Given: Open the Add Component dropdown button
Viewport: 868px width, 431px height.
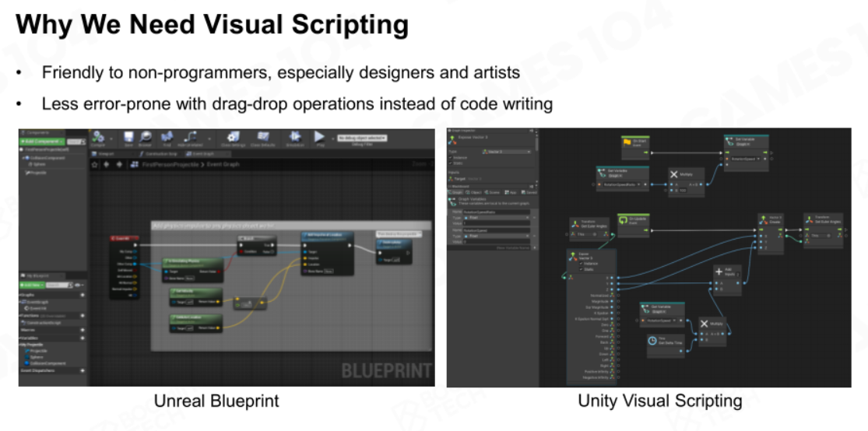Looking at the screenshot, I should point(43,142).
